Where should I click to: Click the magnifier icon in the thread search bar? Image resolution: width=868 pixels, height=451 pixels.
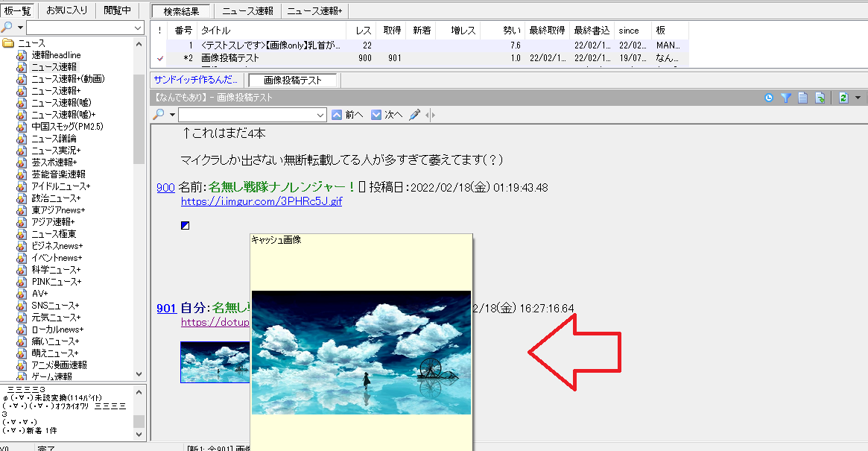158,115
